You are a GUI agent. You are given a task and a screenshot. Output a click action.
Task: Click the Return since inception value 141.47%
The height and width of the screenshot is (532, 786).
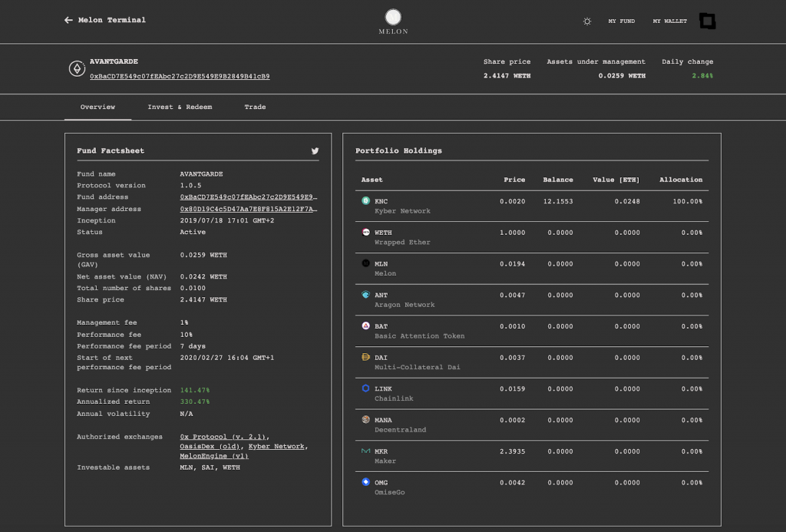[195, 390]
